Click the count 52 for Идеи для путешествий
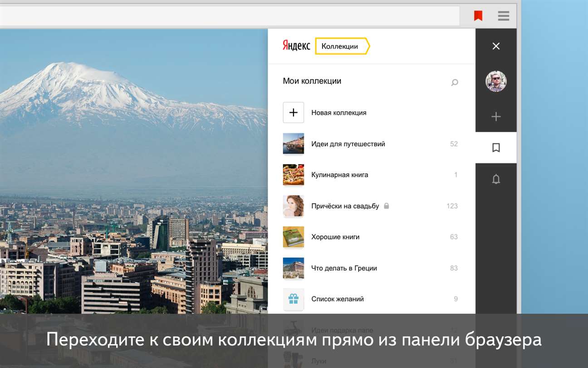 pos(454,144)
